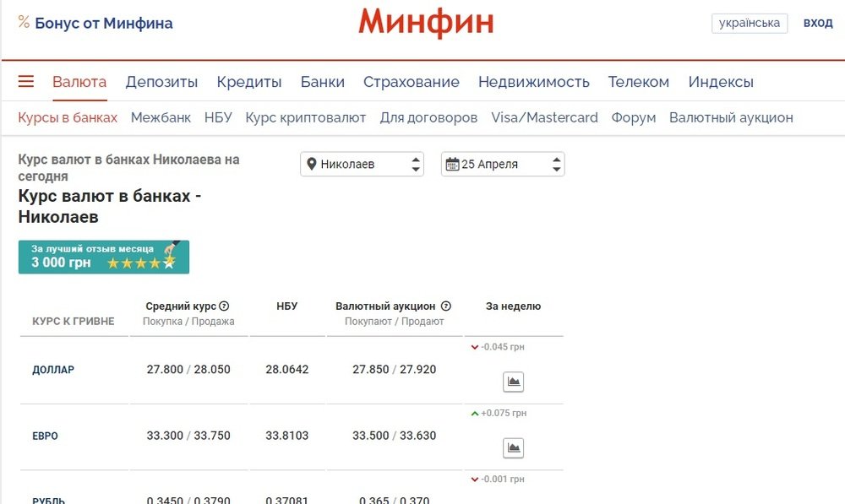
Task: Click dollar average rate 27.800 / 28.050
Action: [x=188, y=370]
